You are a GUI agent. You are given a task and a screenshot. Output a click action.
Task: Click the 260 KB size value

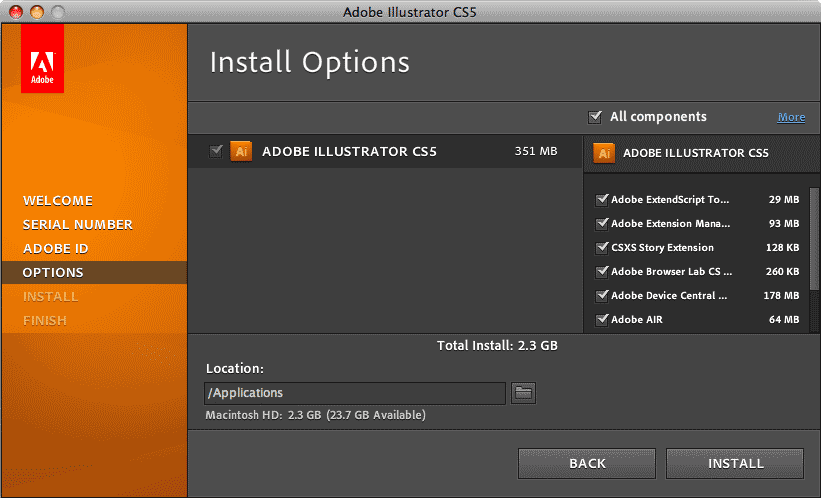[x=782, y=272]
